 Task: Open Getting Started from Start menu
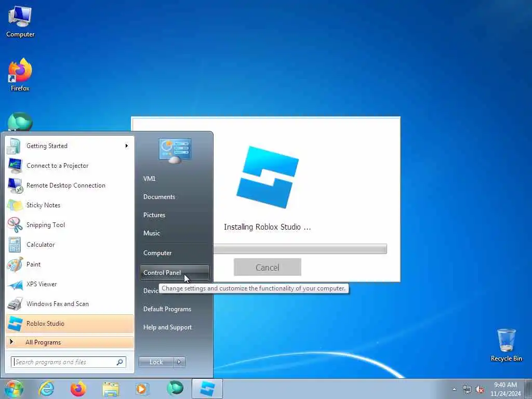point(70,146)
